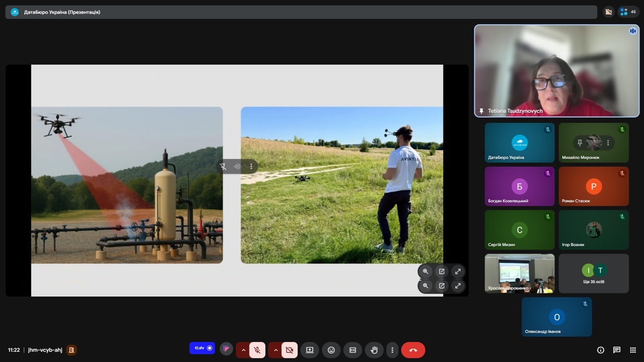Expand presentation to fullscreen on upper overlay row
The image size is (644, 362).
[458, 271]
